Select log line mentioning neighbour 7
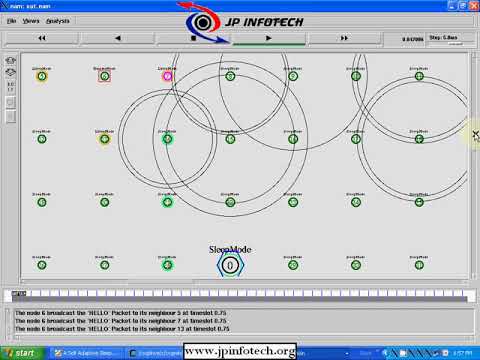480x360 pixels. coord(120,321)
